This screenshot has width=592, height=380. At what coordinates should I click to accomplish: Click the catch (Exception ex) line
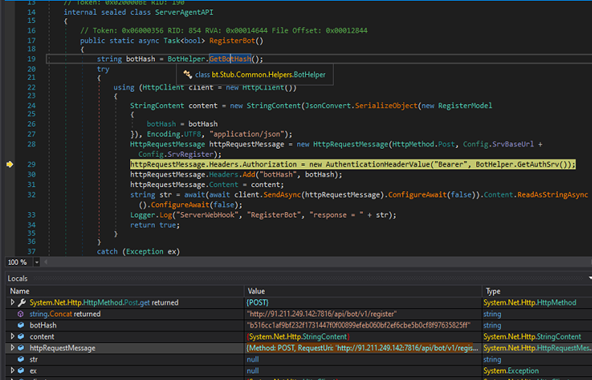(138, 252)
